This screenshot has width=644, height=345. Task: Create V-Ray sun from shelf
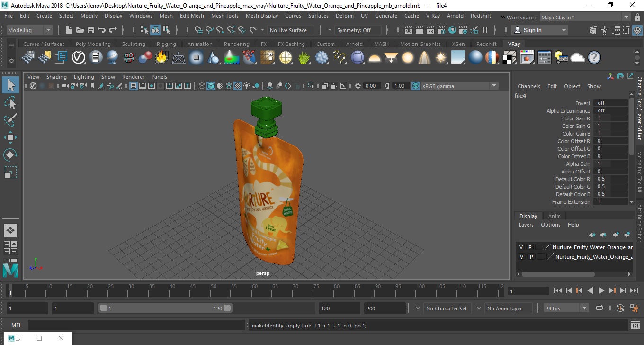pyautogui.click(x=441, y=58)
